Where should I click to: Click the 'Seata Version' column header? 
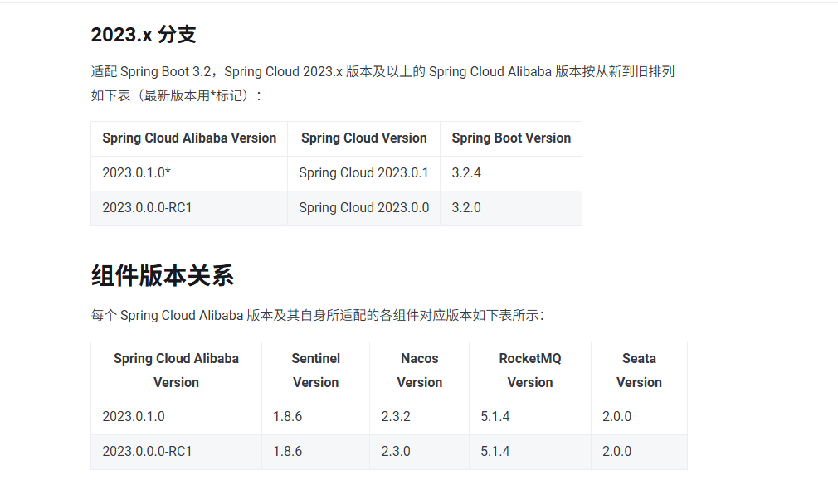tap(639, 371)
